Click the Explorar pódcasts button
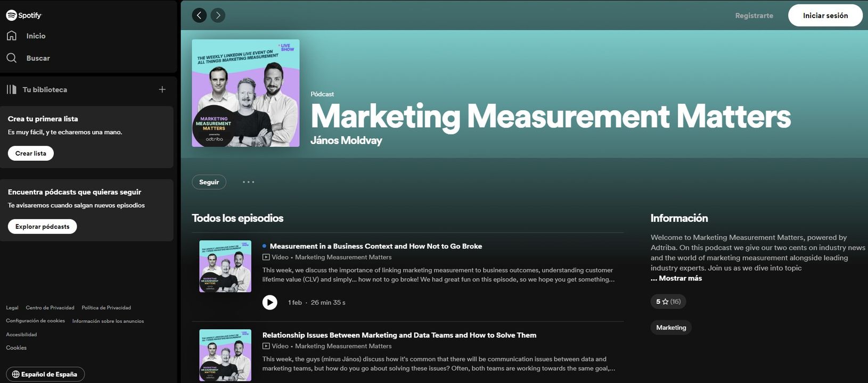The width and height of the screenshot is (868, 383). coord(43,227)
